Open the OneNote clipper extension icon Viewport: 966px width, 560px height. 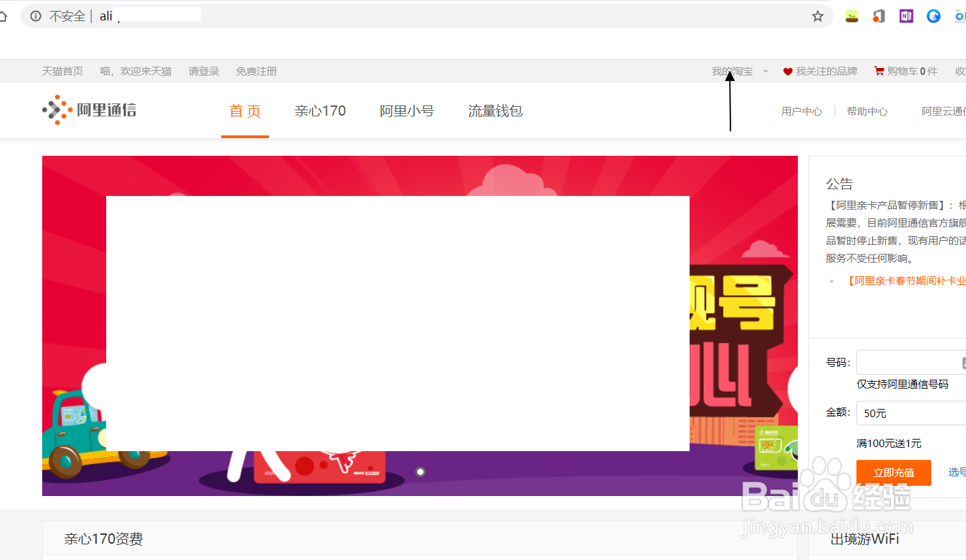[x=906, y=16]
